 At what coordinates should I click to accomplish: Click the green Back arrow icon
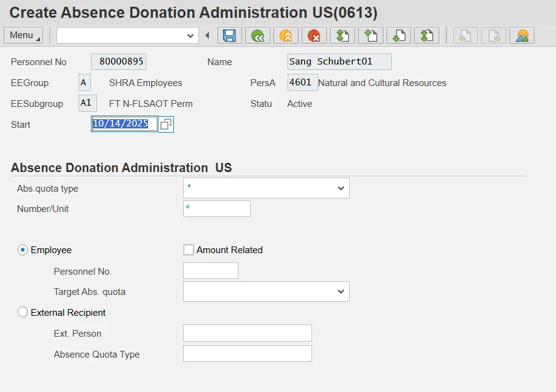[257, 36]
